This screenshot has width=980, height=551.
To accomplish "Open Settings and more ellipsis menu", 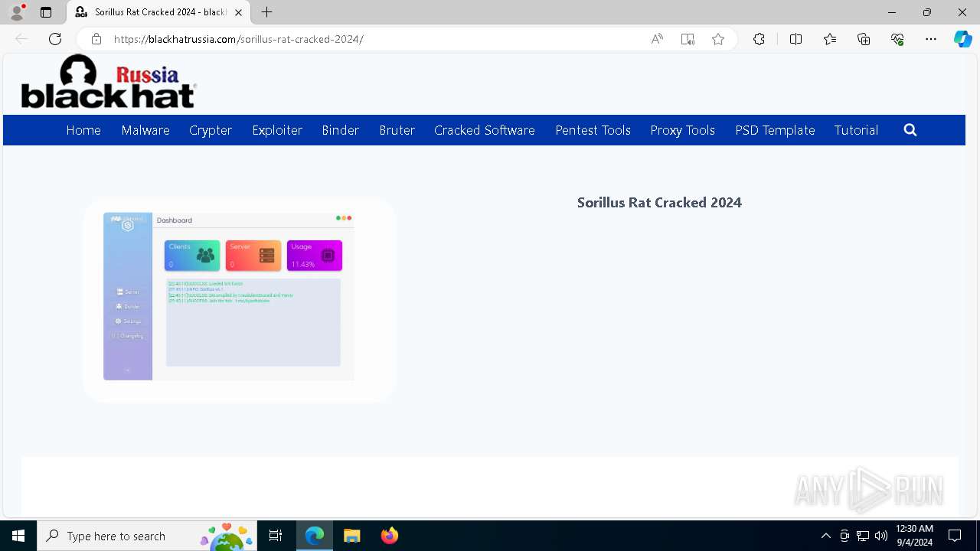I will [x=931, y=39].
